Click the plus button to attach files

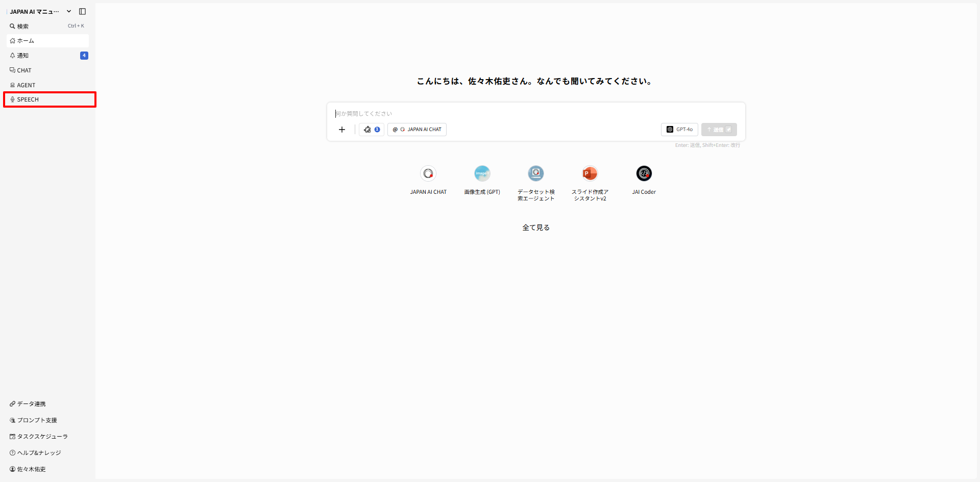[x=341, y=130]
